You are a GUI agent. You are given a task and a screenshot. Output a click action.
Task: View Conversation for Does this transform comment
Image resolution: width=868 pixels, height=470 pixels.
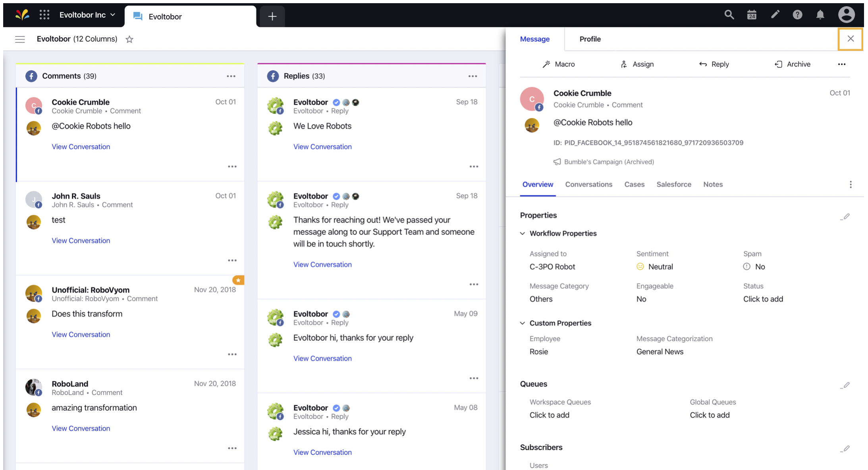pyautogui.click(x=81, y=334)
